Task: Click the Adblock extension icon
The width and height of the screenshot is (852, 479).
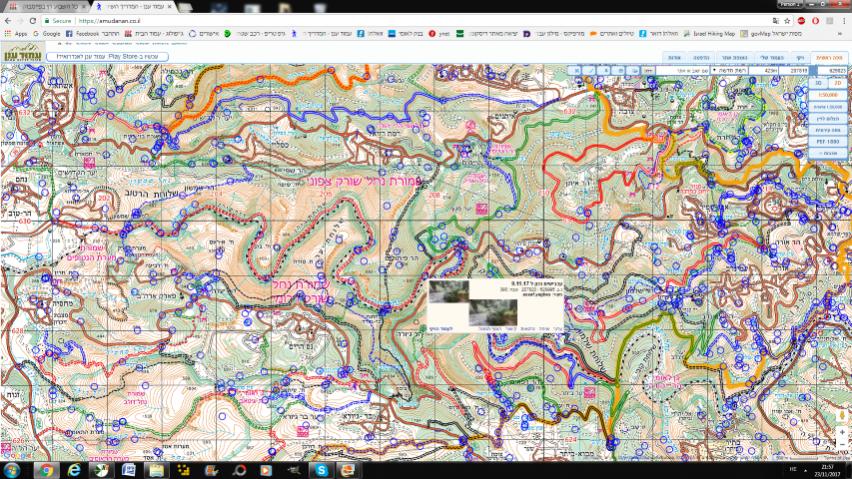Action: click(802, 20)
